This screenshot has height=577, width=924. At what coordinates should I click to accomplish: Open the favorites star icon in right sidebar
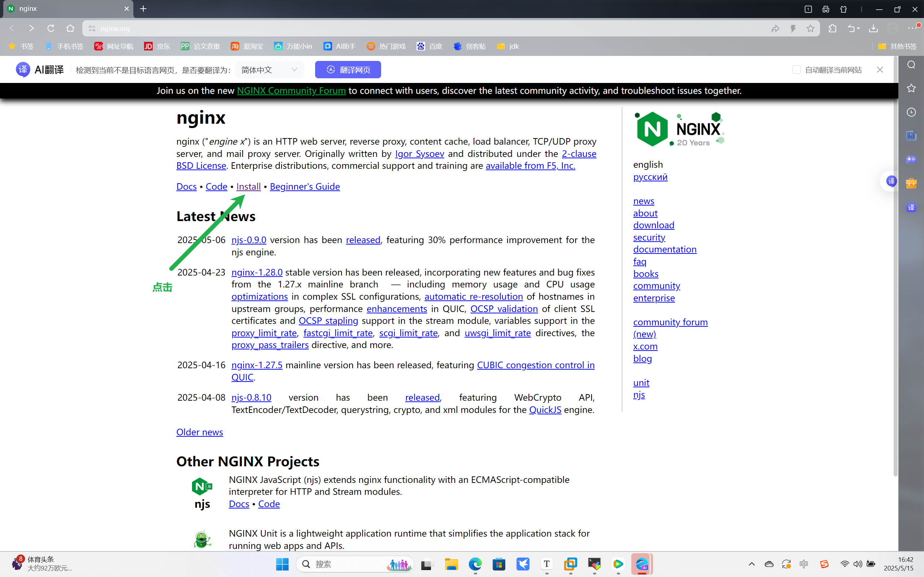[912, 88]
